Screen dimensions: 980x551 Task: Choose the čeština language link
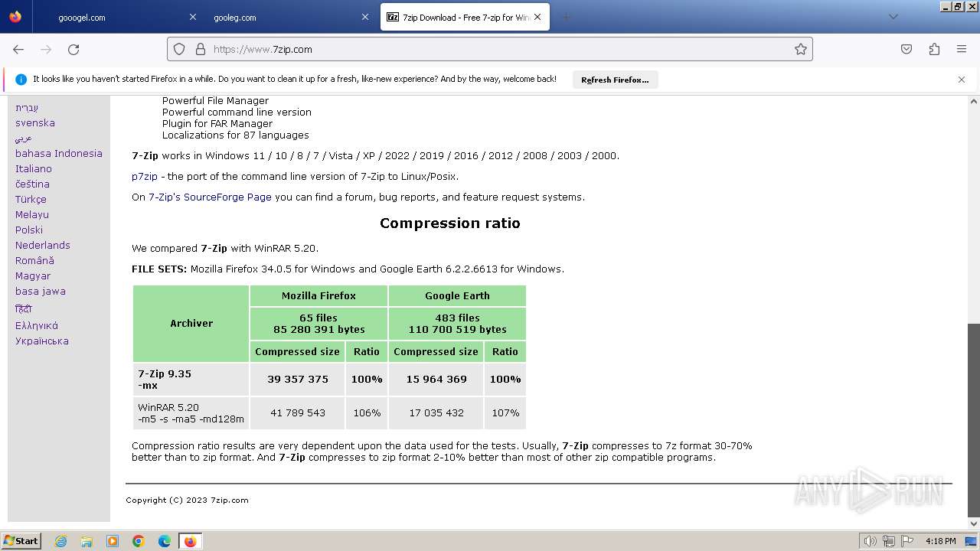[32, 184]
